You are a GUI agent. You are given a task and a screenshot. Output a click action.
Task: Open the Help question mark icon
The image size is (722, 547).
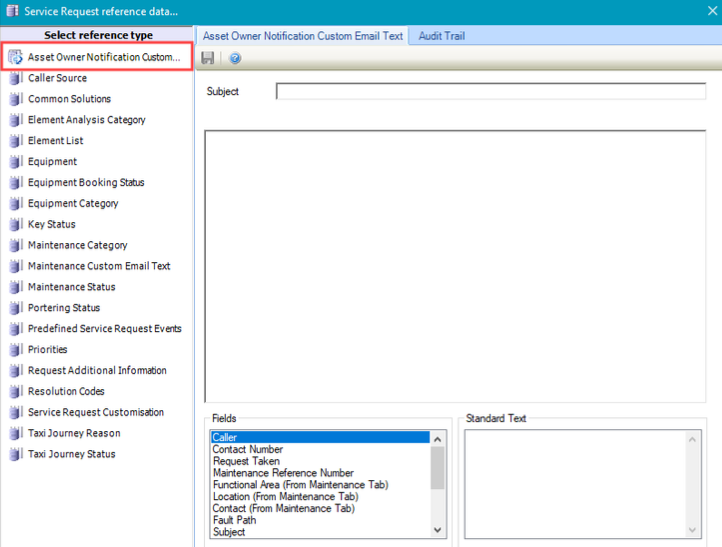click(x=235, y=58)
